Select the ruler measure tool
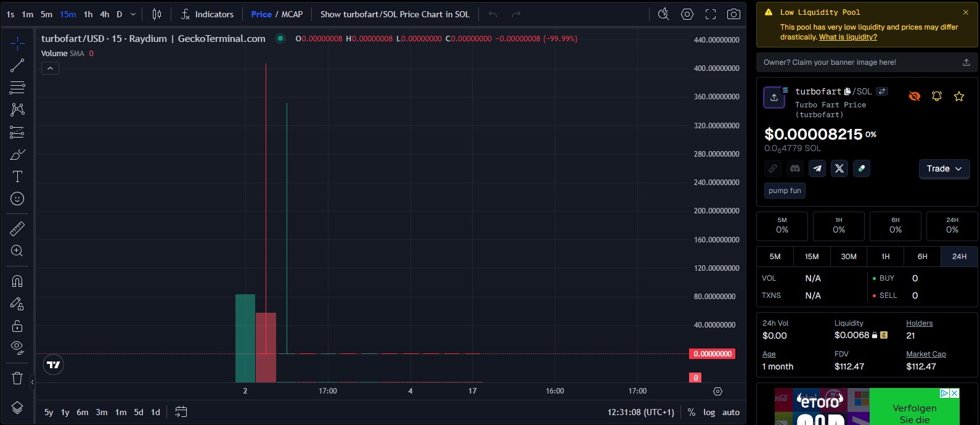The height and width of the screenshot is (425, 980). pos(17,229)
